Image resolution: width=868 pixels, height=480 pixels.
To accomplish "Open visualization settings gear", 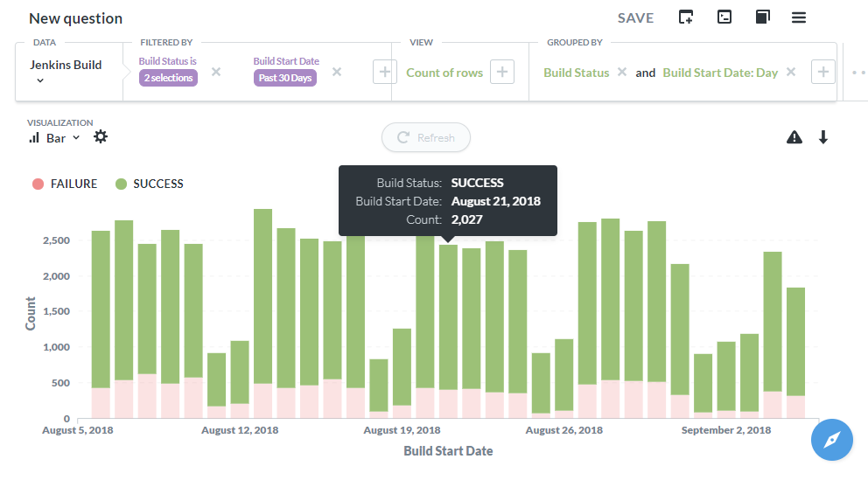I will (101, 136).
